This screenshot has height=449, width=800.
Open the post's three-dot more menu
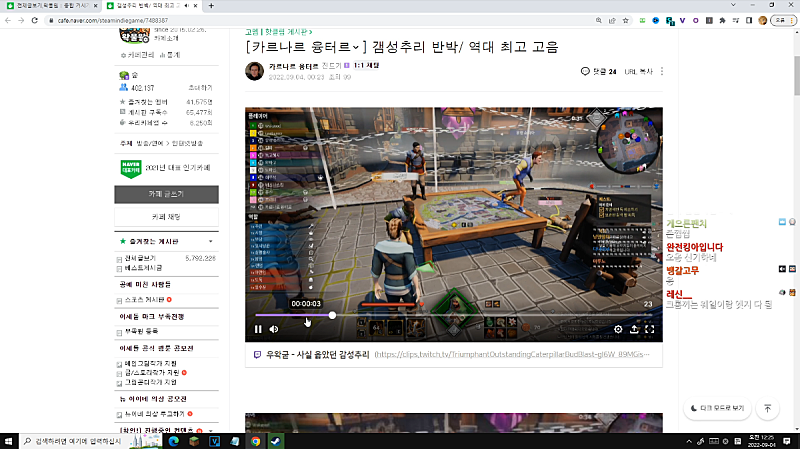click(662, 71)
